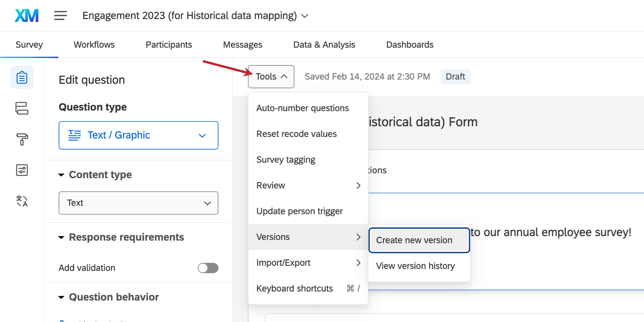Open the Survey flow sidebar icon
The image size is (644, 322).
click(22, 108)
